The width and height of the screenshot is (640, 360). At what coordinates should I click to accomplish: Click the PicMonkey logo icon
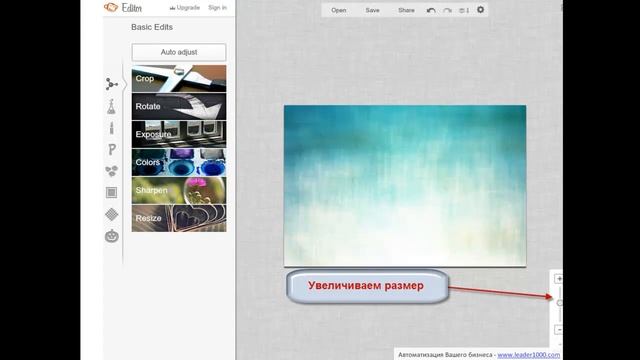point(111,7)
